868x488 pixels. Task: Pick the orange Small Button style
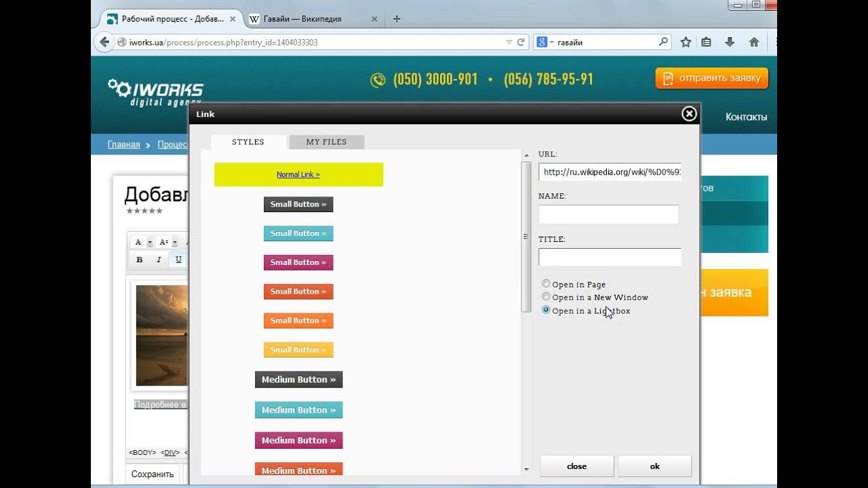298,321
